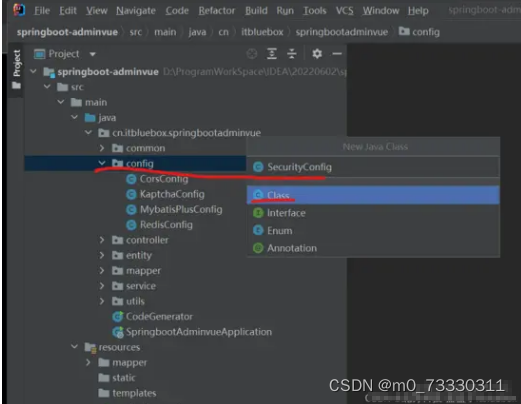This screenshot has height=404, width=521.
Task: Expand the resources mapper folder
Action: [x=88, y=362]
